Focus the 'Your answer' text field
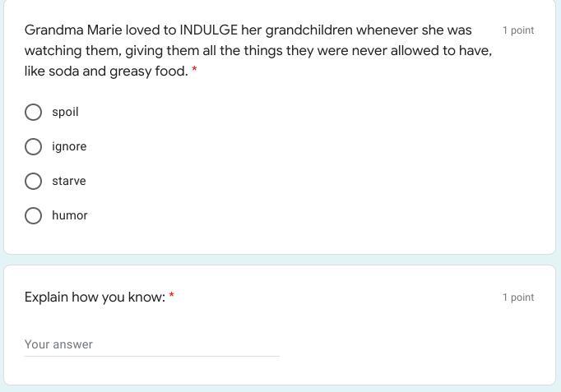 tap(151, 344)
